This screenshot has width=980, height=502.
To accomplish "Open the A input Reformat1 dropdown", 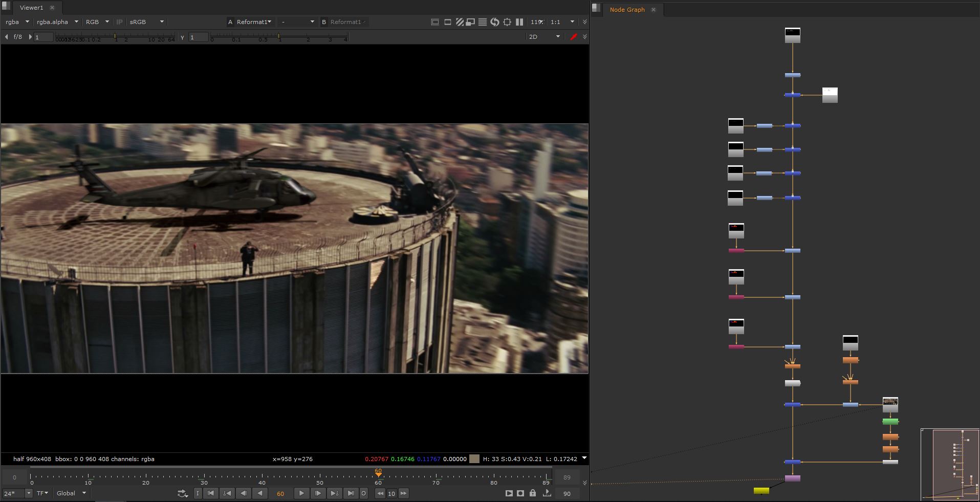I will click(254, 22).
